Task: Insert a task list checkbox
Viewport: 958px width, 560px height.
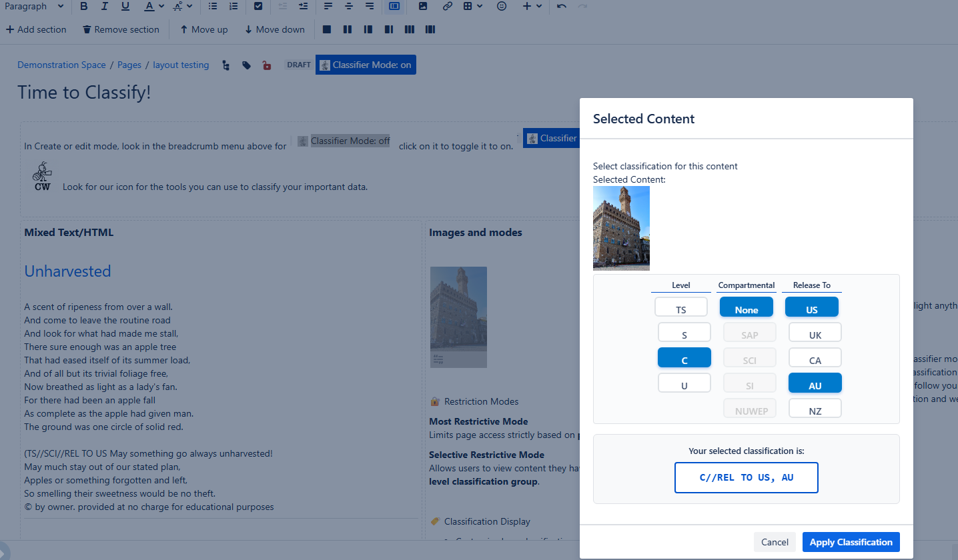Action: tap(258, 7)
